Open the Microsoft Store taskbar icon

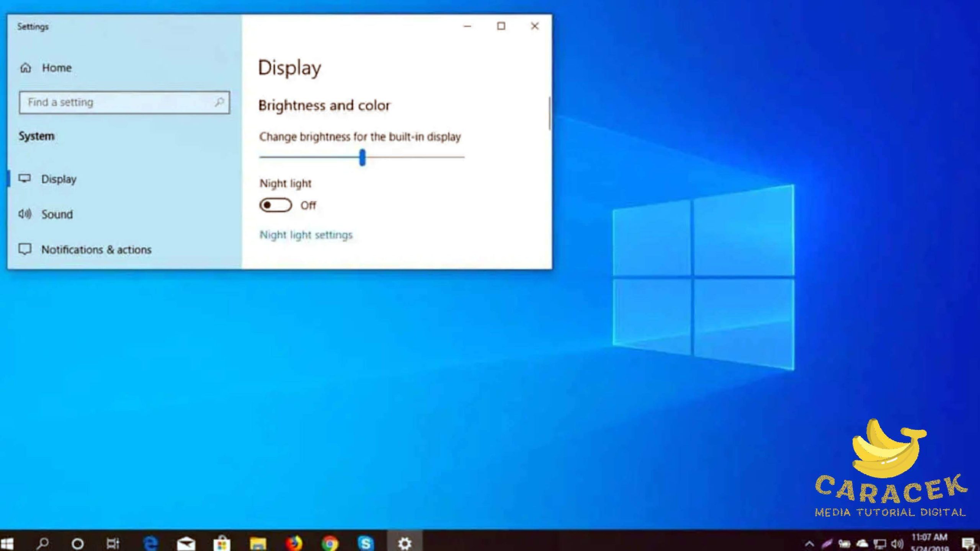(x=222, y=543)
